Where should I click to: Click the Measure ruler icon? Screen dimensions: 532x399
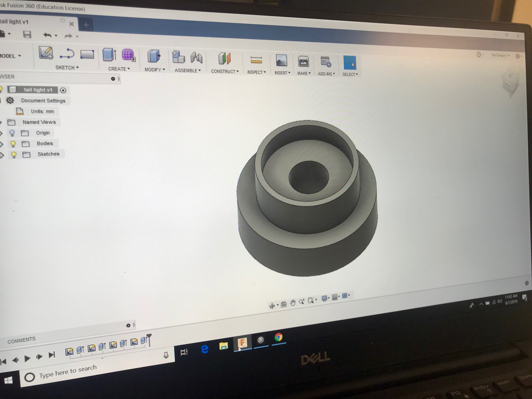tap(256, 60)
